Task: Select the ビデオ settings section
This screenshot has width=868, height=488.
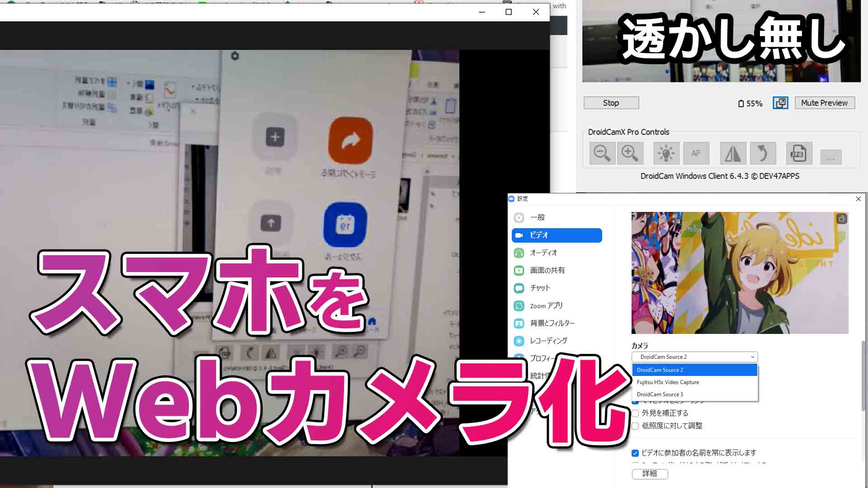Action: (x=557, y=235)
